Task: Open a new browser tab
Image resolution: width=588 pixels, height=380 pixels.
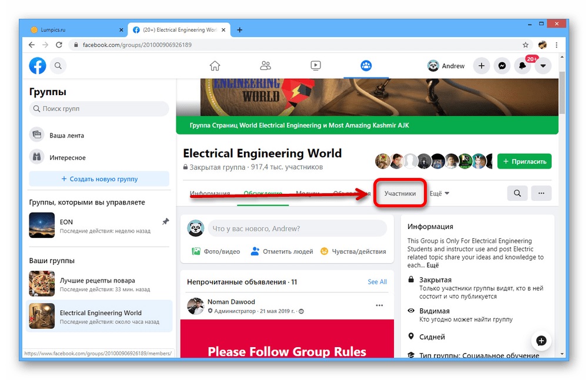Action: [239, 30]
